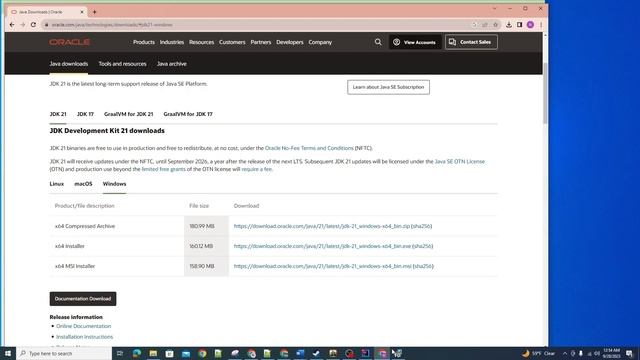The height and width of the screenshot is (360, 640).
Task: Open Task View on the taskbar
Action: (x=120, y=353)
